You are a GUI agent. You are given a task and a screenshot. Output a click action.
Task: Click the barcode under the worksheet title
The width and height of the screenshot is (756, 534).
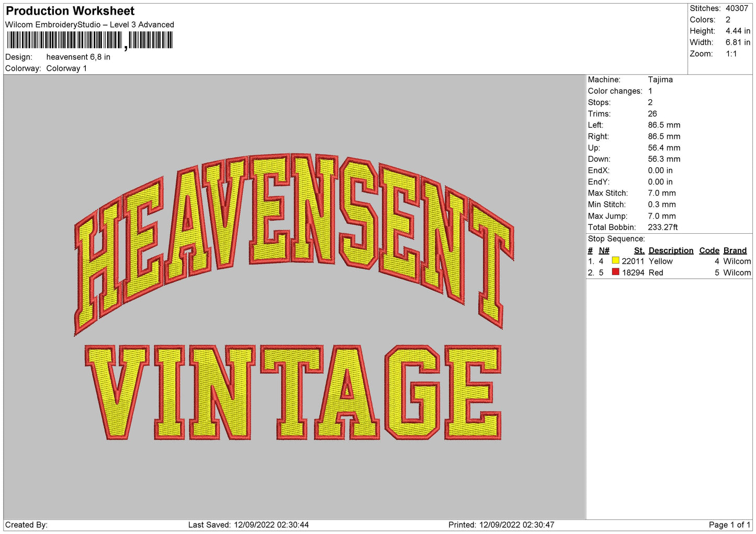tap(89, 40)
